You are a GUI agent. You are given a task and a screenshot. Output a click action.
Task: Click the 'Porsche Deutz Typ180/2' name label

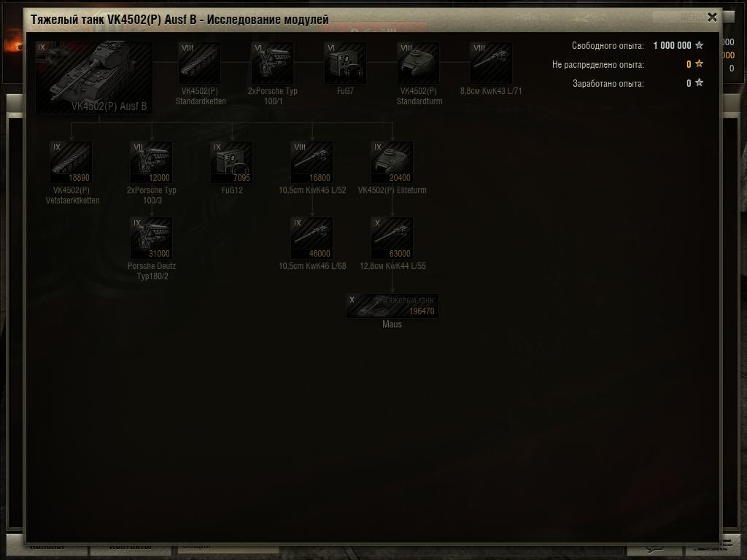(152, 271)
